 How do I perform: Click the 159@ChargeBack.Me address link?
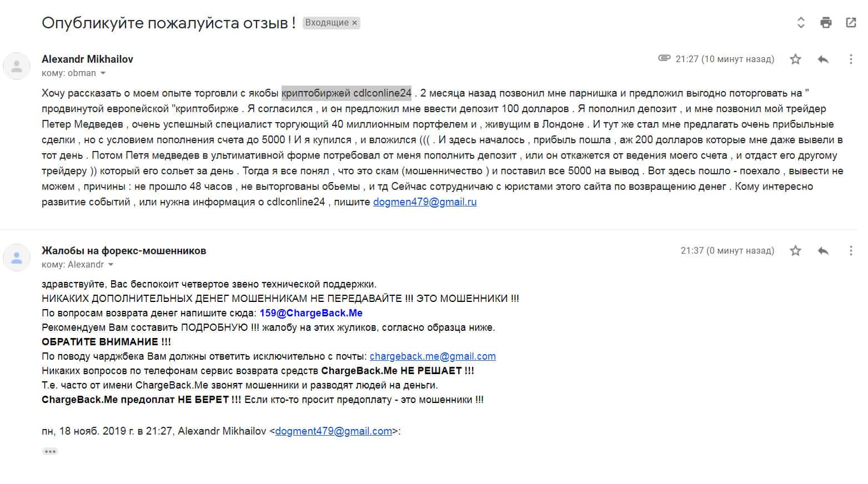click(310, 313)
